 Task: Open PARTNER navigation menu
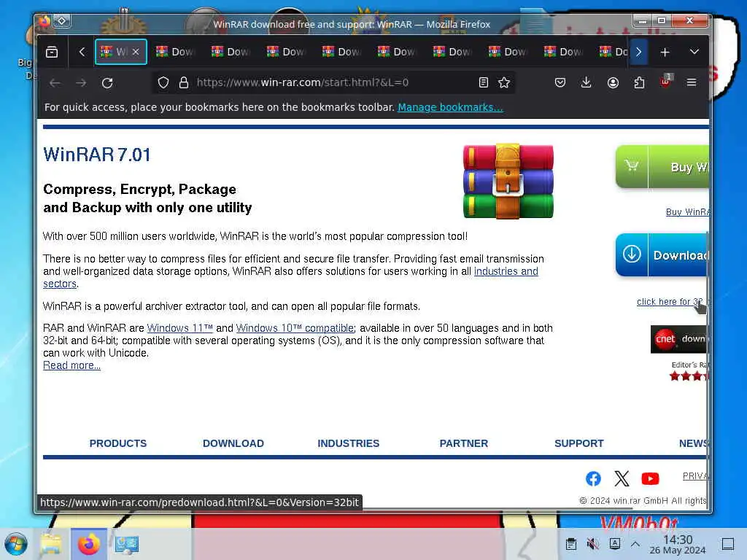(x=463, y=443)
